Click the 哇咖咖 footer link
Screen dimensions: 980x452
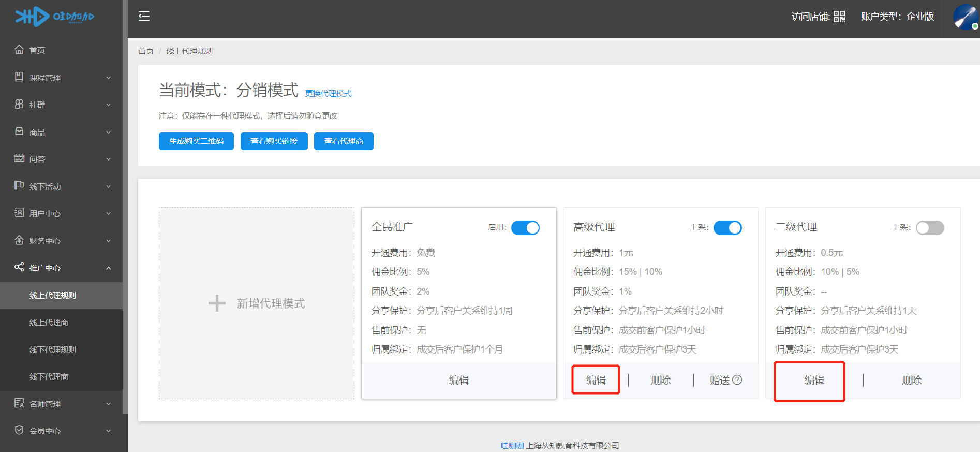tap(512, 445)
